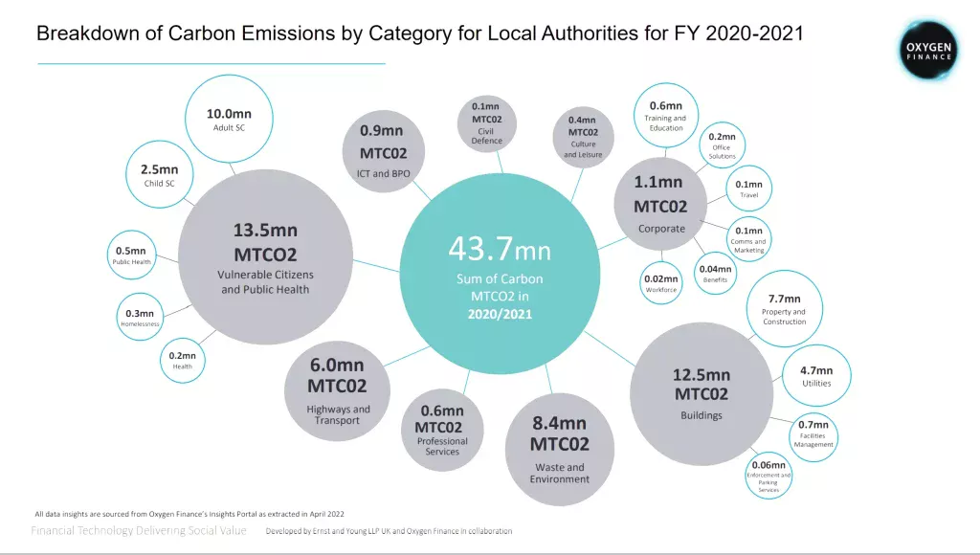Select the 1.1mn Corporate bubble
980x555 pixels.
[x=661, y=203]
